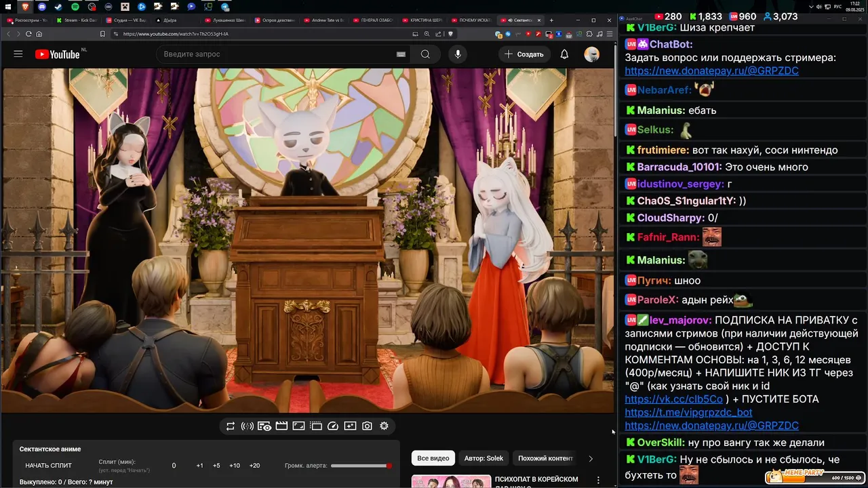Open a new browser tab with plus
This screenshot has height=488, width=868.
pyautogui.click(x=551, y=20)
